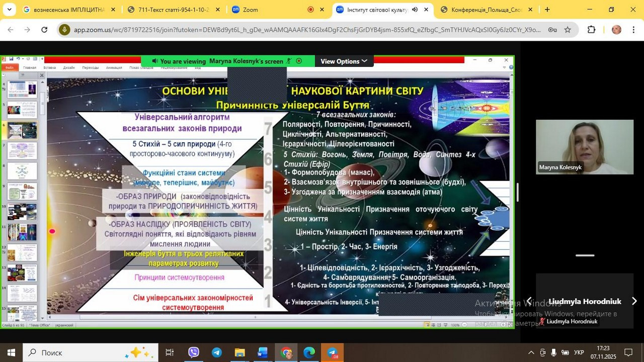Select slide 4 thumbnail
The image size is (644, 362).
pyautogui.click(x=22, y=89)
